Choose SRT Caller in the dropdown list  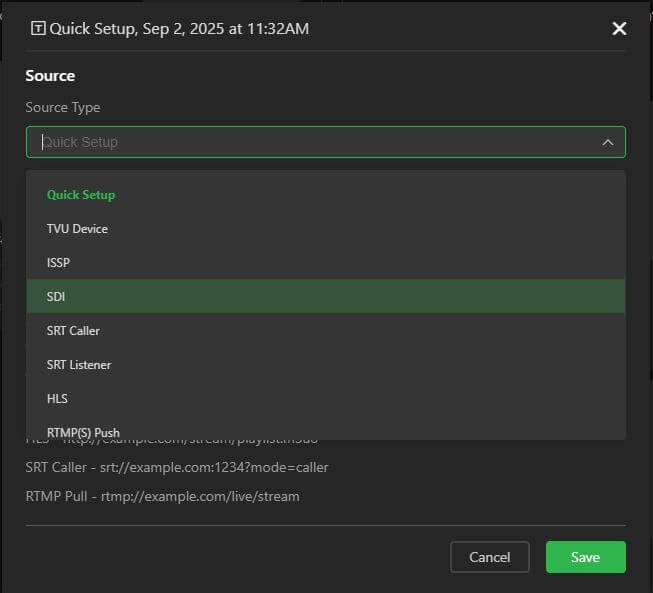pos(73,331)
